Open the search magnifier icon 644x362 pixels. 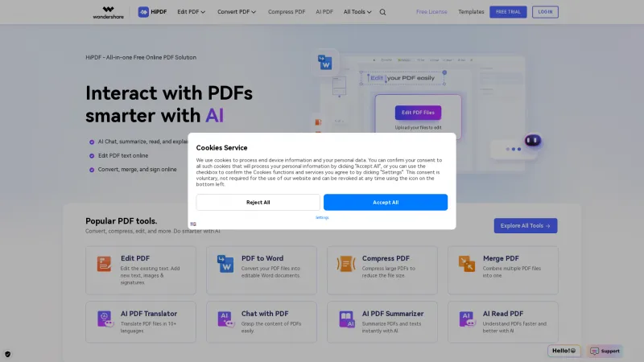tap(382, 12)
